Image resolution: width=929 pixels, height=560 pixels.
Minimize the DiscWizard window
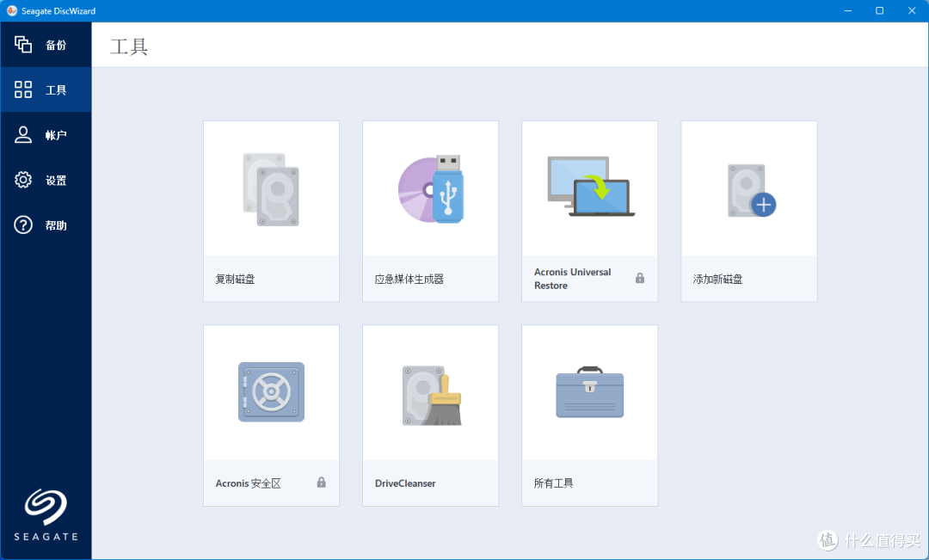848,10
